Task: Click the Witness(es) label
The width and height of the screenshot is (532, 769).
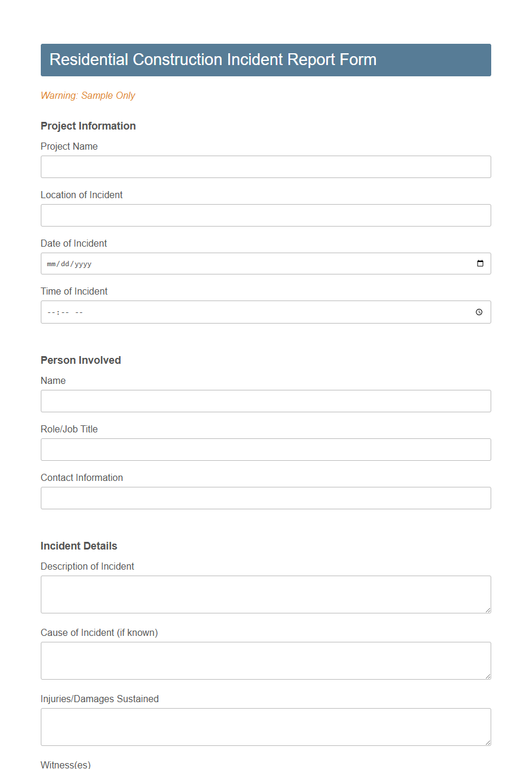Action: pyautogui.click(x=65, y=765)
